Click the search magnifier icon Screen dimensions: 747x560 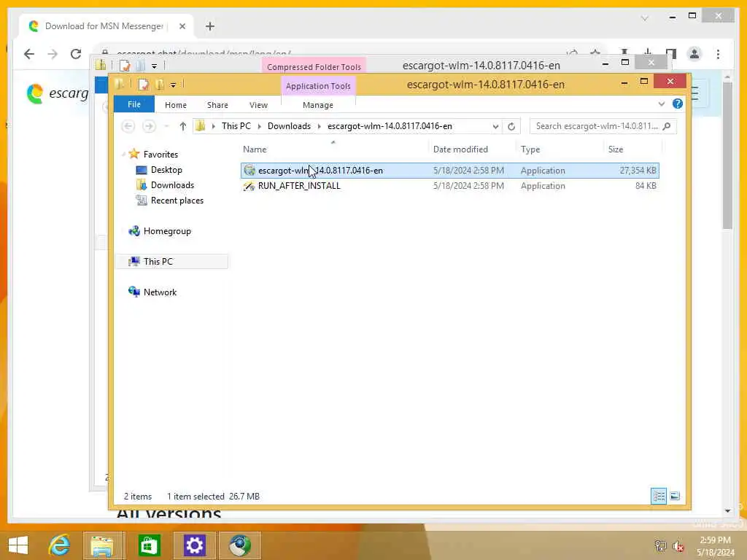click(x=667, y=126)
